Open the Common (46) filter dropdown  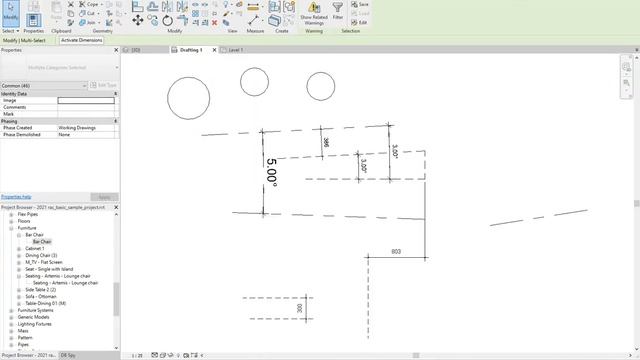tap(44, 86)
